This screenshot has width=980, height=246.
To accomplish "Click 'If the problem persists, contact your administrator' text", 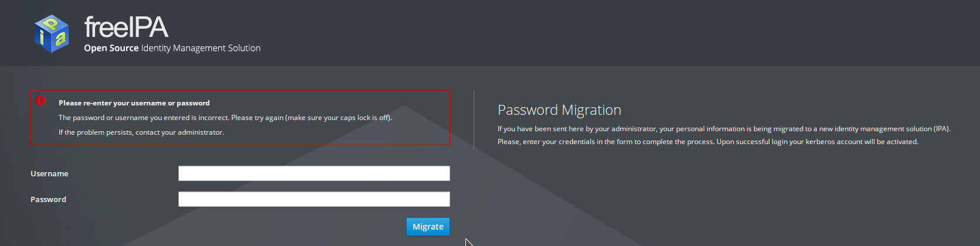I will click(141, 132).
